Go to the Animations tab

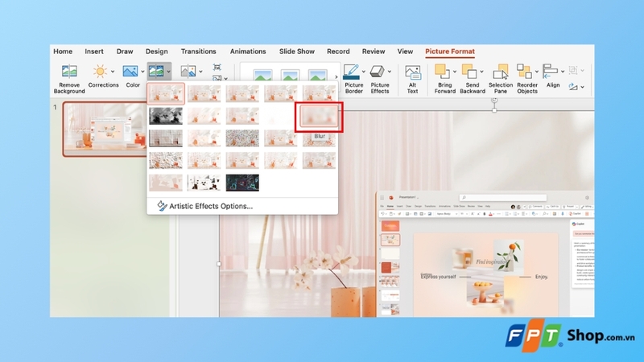[248, 51]
